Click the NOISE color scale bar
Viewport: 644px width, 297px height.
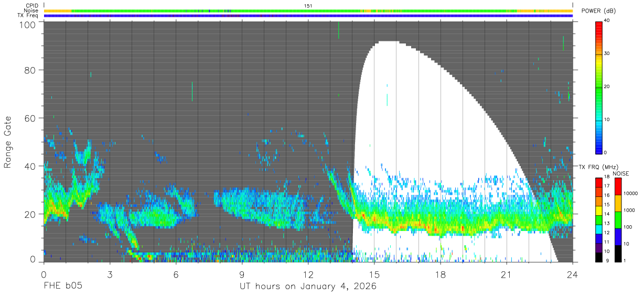point(618,219)
